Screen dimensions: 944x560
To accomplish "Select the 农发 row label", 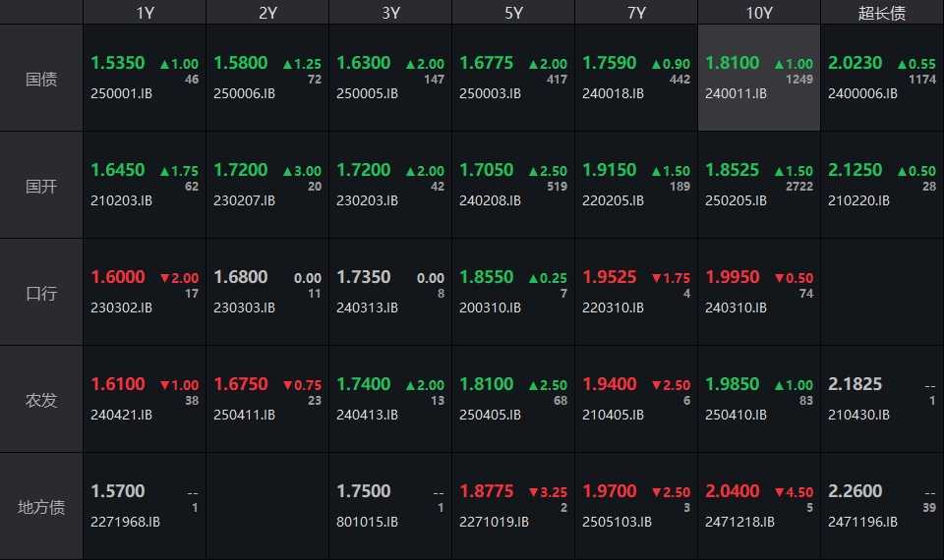I will [x=41, y=400].
